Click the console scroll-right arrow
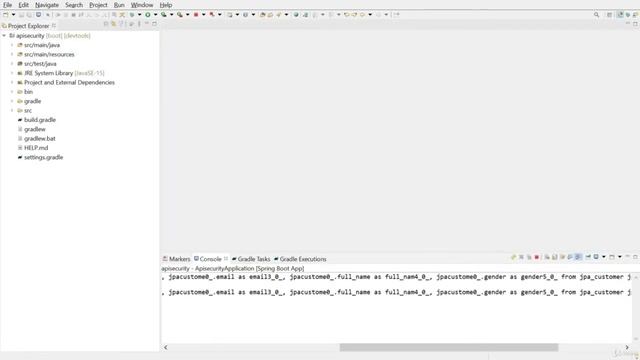Image resolution: width=640 pixels, height=360 pixels. pyautogui.click(x=627, y=347)
